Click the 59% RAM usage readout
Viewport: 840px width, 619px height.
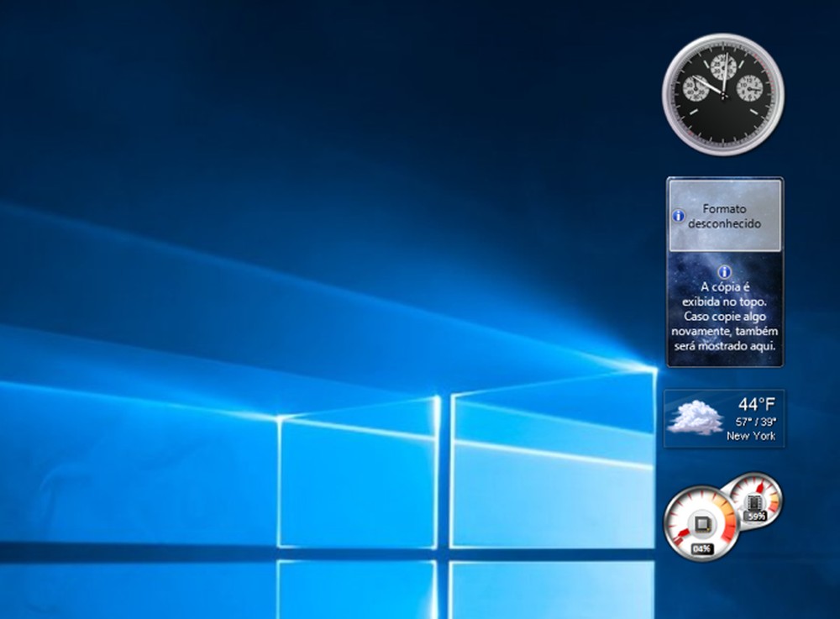click(757, 515)
